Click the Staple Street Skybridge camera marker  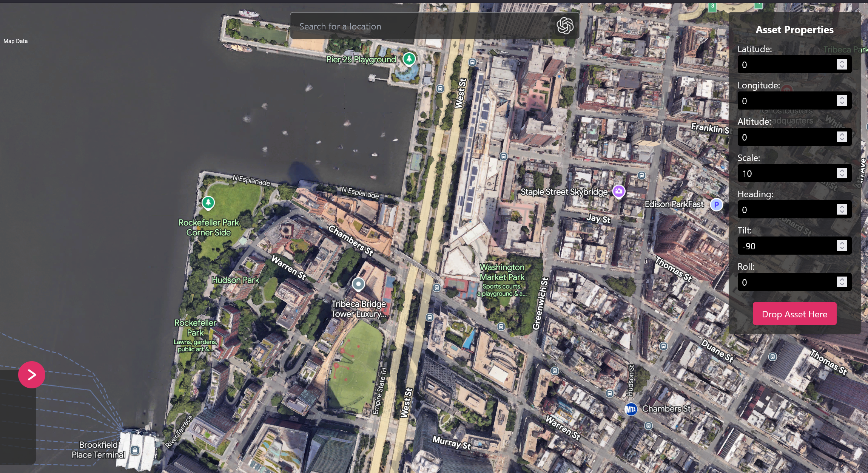point(618,191)
